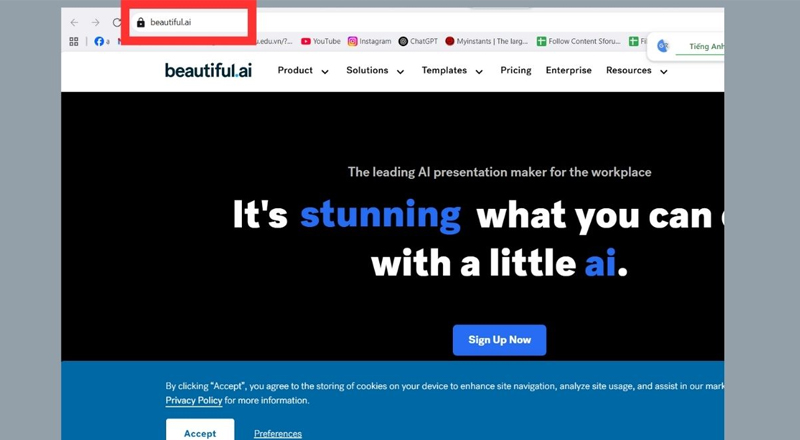This screenshot has width=800, height=440.
Task: Accept cookies with the Accept button
Action: tap(200, 431)
